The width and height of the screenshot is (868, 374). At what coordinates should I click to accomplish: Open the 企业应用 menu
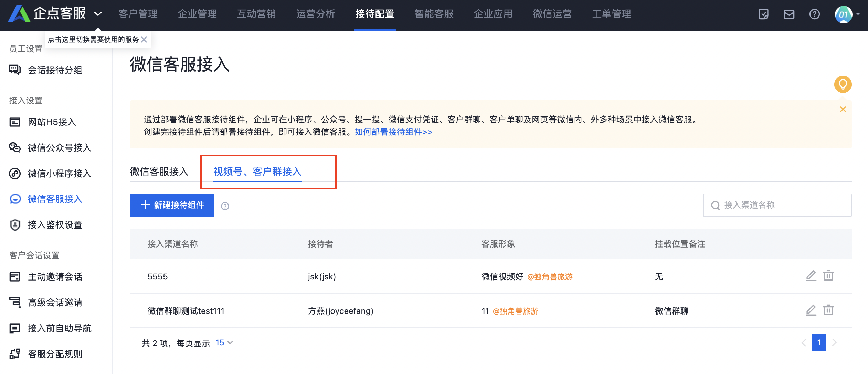[493, 14]
